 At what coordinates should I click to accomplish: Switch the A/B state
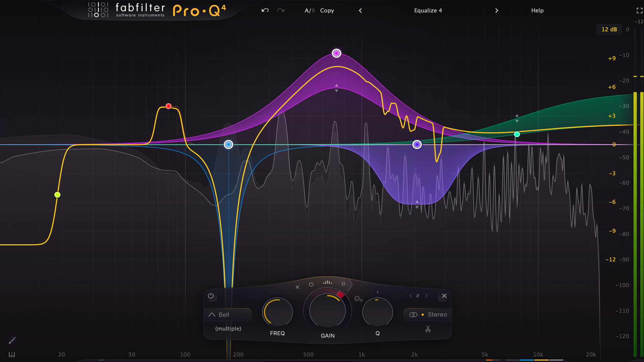(309, 10)
